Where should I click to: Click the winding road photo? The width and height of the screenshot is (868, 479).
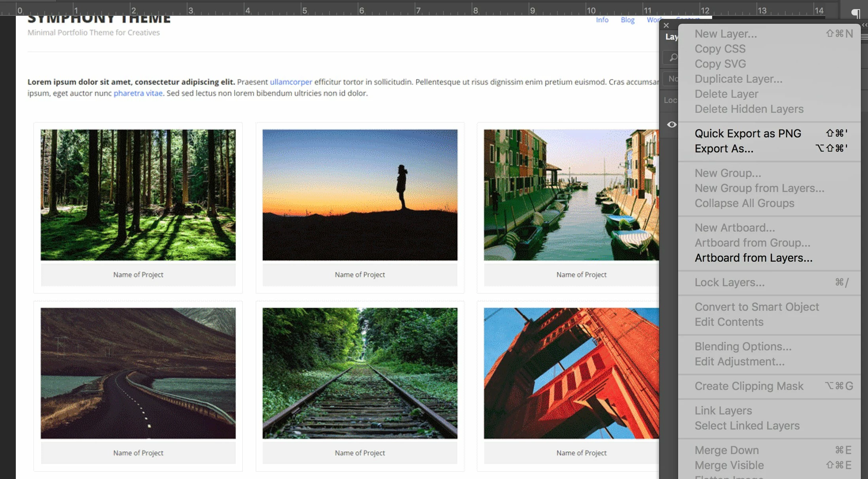(x=138, y=373)
